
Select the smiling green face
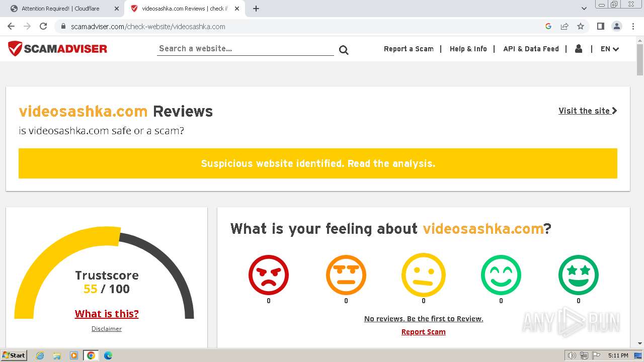501,275
